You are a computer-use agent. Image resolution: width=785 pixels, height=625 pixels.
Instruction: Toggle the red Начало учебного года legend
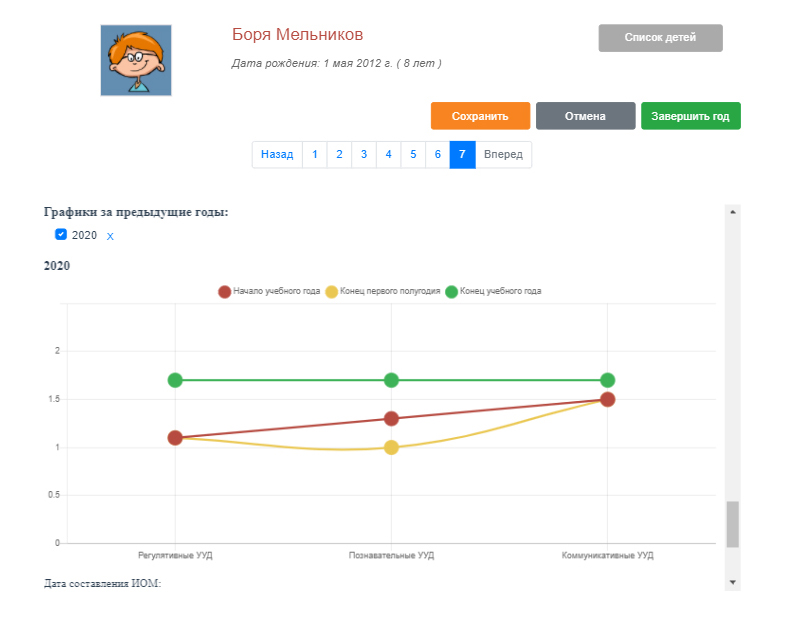point(269,292)
